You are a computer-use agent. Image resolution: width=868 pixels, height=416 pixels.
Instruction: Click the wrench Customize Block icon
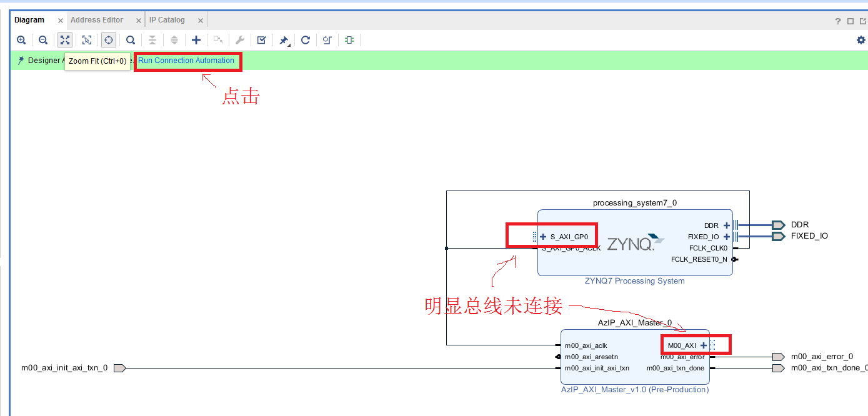pyautogui.click(x=240, y=40)
